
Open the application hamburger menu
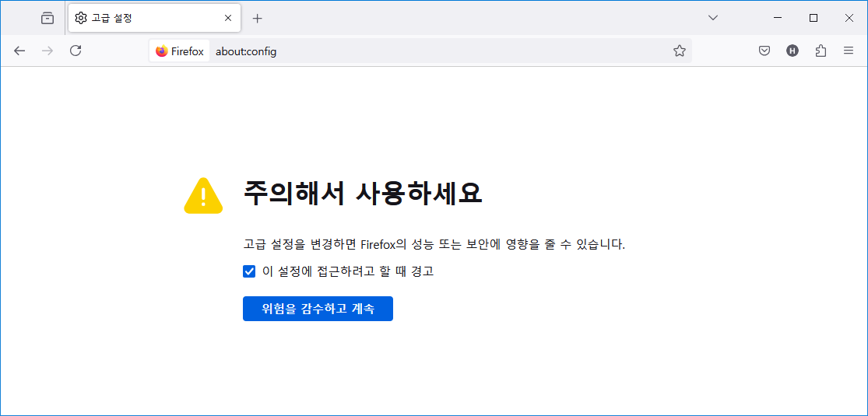click(849, 51)
